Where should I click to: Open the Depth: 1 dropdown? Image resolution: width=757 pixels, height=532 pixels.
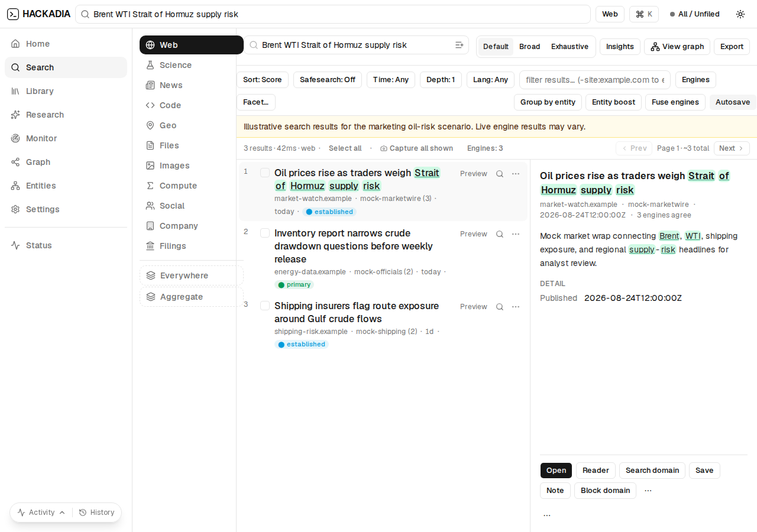(441, 80)
